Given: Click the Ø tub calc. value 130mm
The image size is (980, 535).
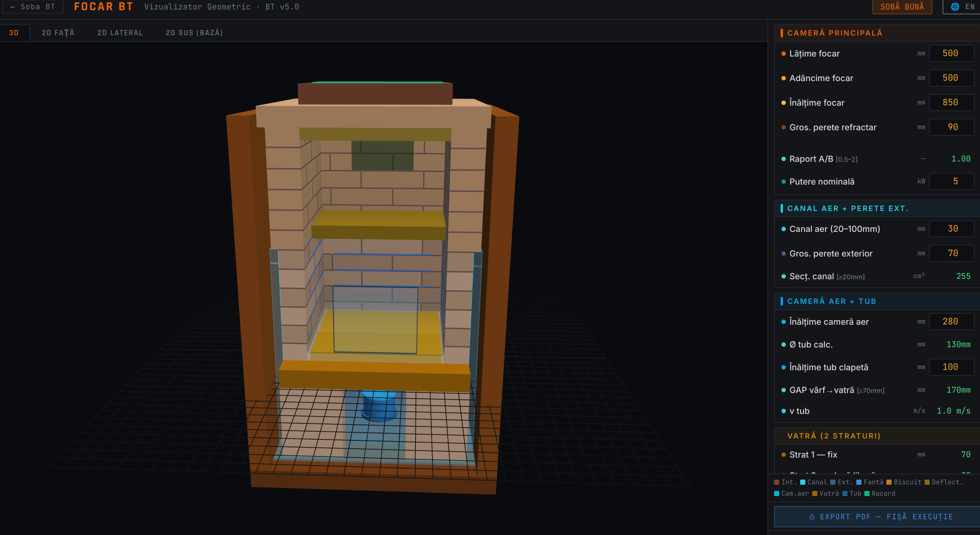Looking at the screenshot, I should [958, 345].
